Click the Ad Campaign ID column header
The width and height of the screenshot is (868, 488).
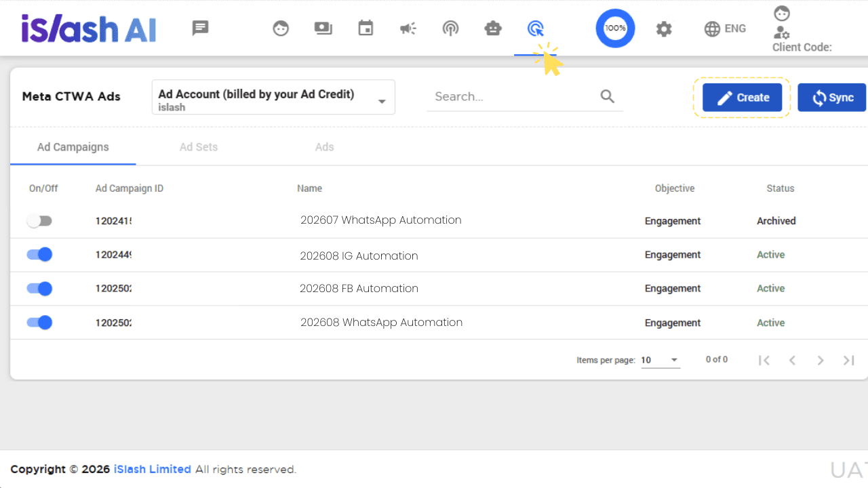pyautogui.click(x=130, y=188)
